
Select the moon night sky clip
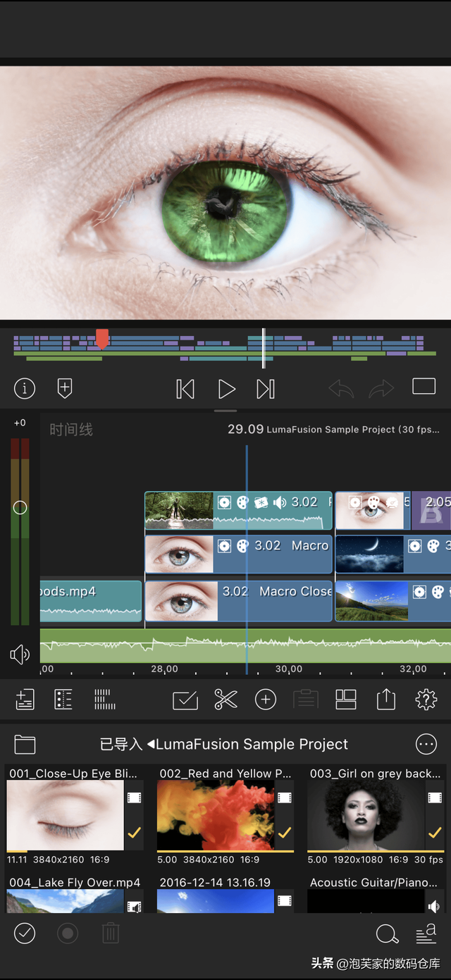(x=393, y=554)
